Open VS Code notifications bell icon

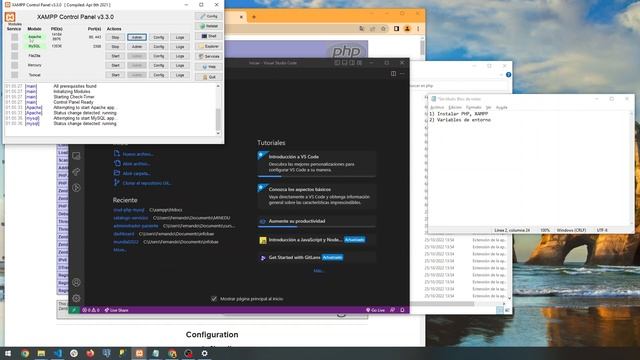click(402, 310)
